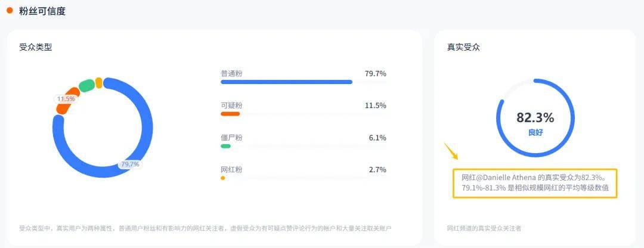Click the 良好 rating text
This screenshot has height=248, width=644.
tap(535, 132)
